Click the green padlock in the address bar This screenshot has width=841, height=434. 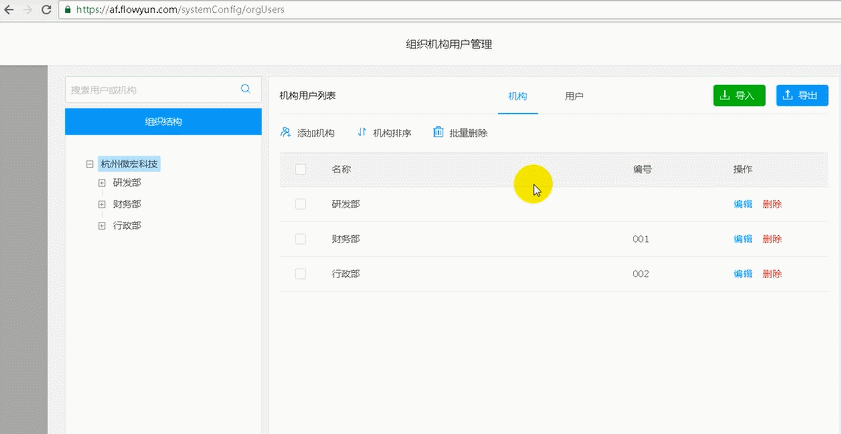coord(67,10)
